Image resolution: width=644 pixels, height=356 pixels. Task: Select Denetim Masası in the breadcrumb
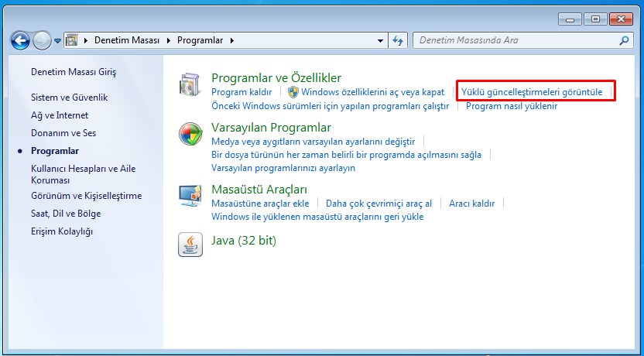click(127, 40)
